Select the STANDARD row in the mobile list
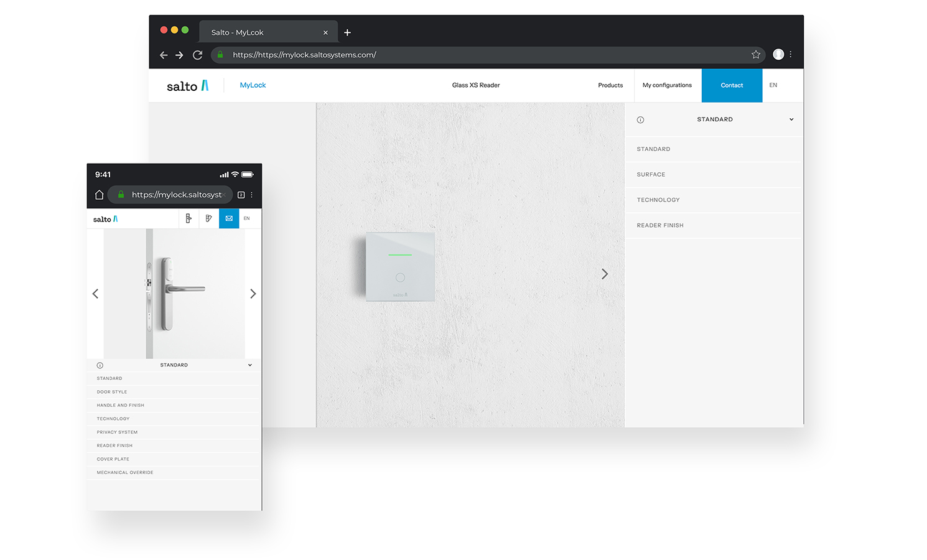The image size is (927, 560). point(174,378)
